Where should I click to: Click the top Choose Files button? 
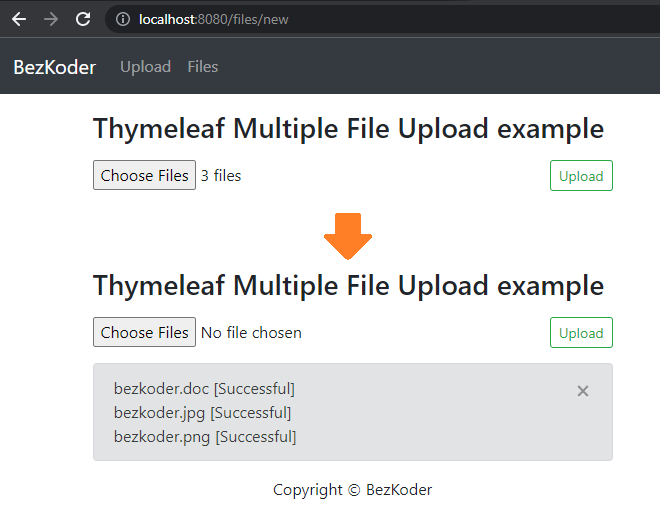[x=144, y=175]
